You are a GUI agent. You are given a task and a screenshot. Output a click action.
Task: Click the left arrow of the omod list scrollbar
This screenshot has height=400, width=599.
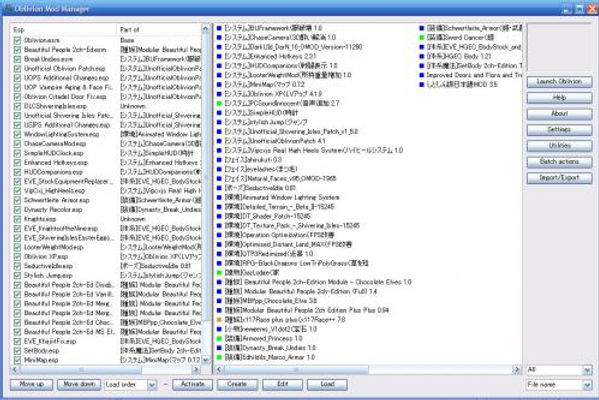click(x=219, y=369)
